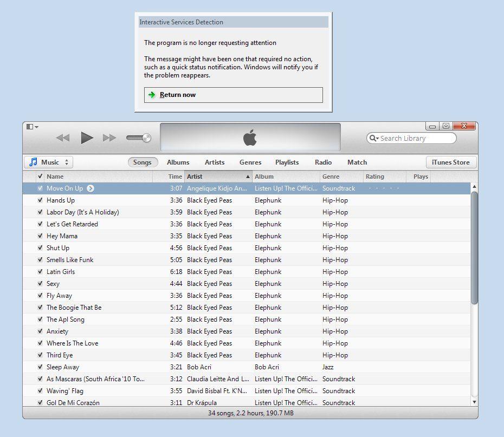Click the Play button in iTunes
504x437 pixels.
click(x=87, y=138)
